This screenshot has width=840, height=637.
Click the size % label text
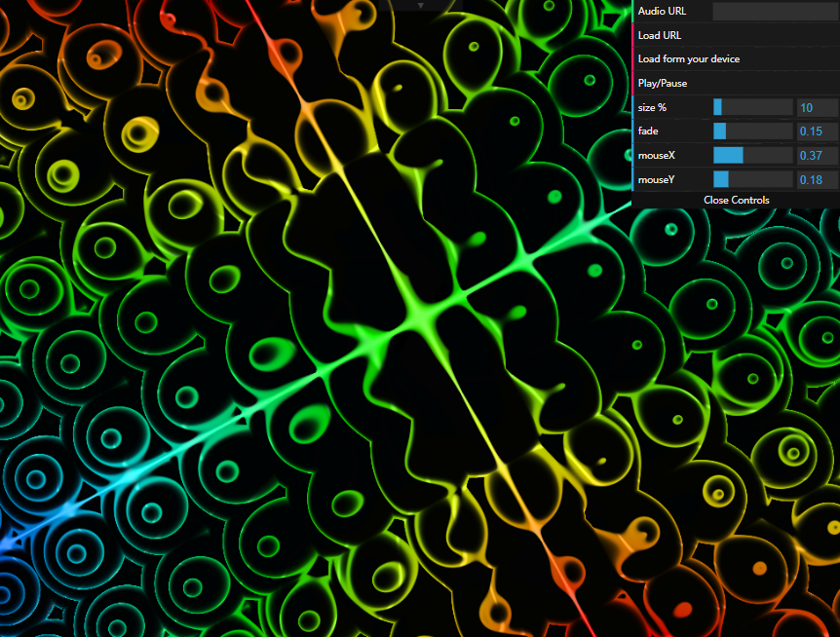[x=654, y=107]
